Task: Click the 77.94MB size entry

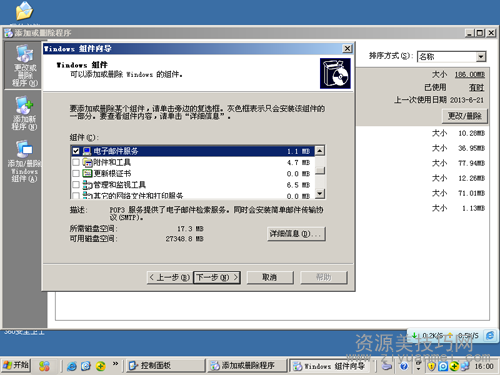Action: (471, 163)
